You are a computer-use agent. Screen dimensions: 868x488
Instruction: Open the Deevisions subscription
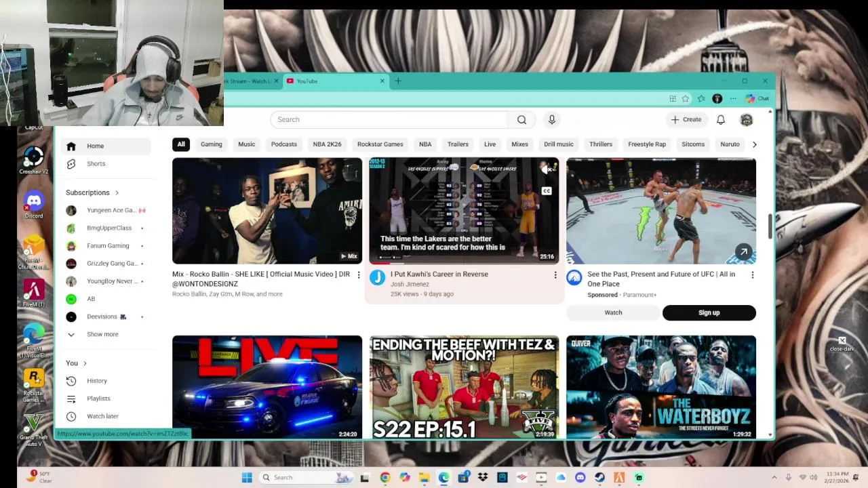pyautogui.click(x=105, y=317)
